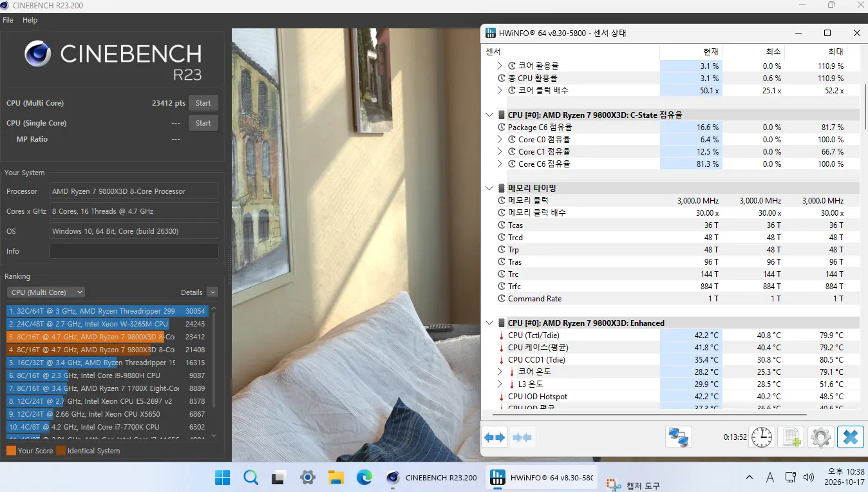This screenshot has width=868, height=492.
Task: Click the Info input field
Action: pos(134,251)
